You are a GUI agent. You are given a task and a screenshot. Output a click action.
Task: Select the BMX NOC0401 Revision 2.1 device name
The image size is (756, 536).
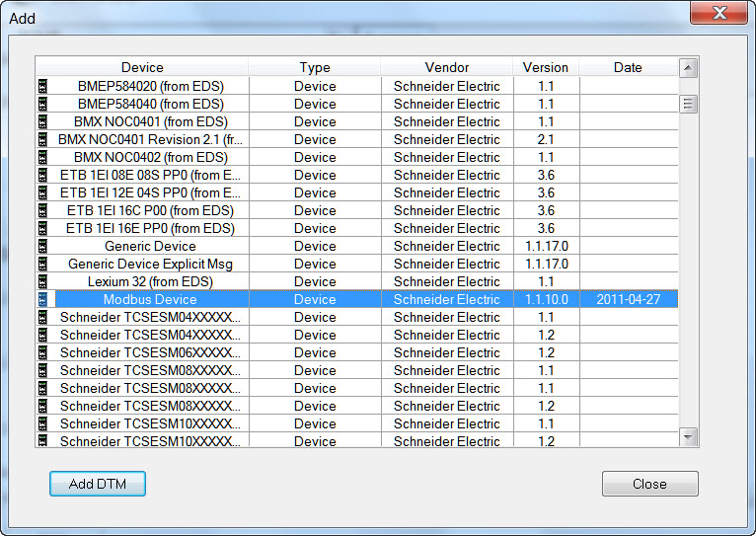pos(150,140)
